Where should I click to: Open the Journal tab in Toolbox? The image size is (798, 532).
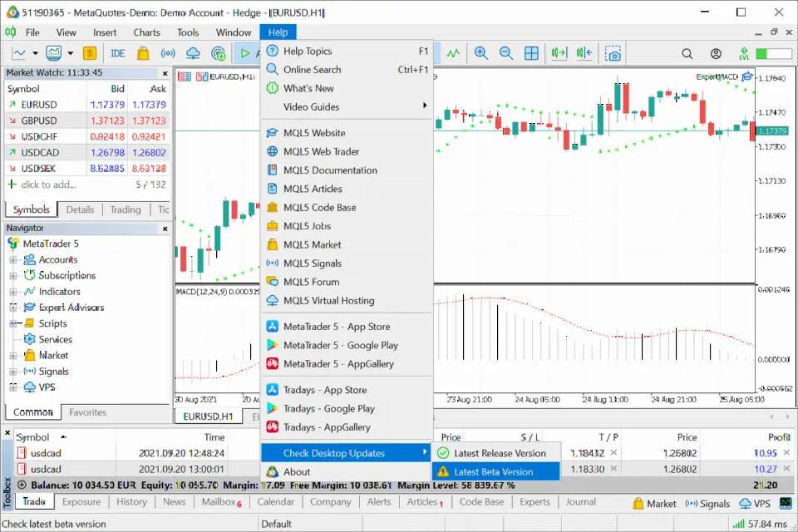tap(581, 502)
